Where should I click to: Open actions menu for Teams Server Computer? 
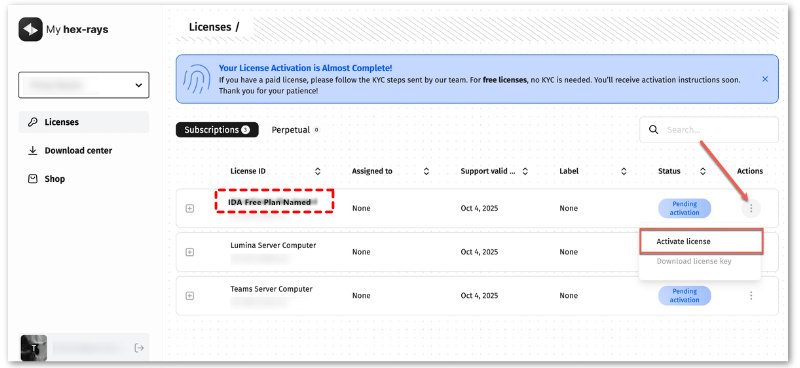coord(751,296)
